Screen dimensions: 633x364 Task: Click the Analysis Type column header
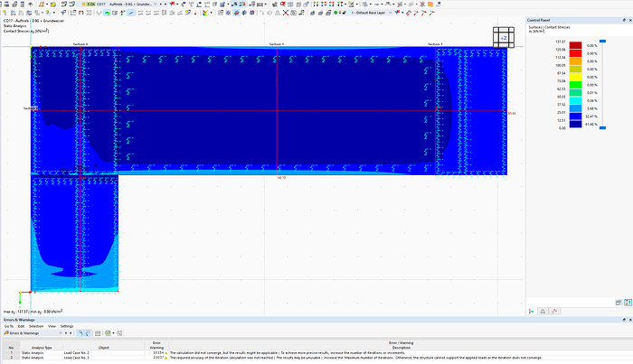42,347
